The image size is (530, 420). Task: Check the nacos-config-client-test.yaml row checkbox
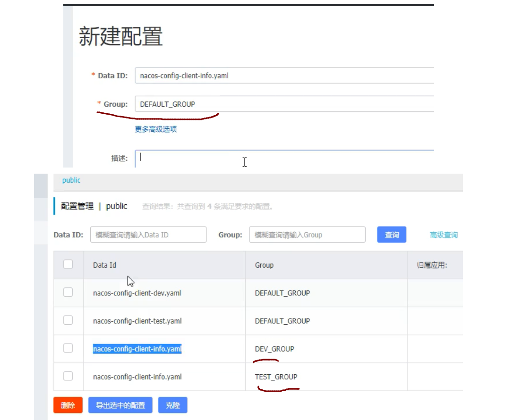tap(68, 320)
